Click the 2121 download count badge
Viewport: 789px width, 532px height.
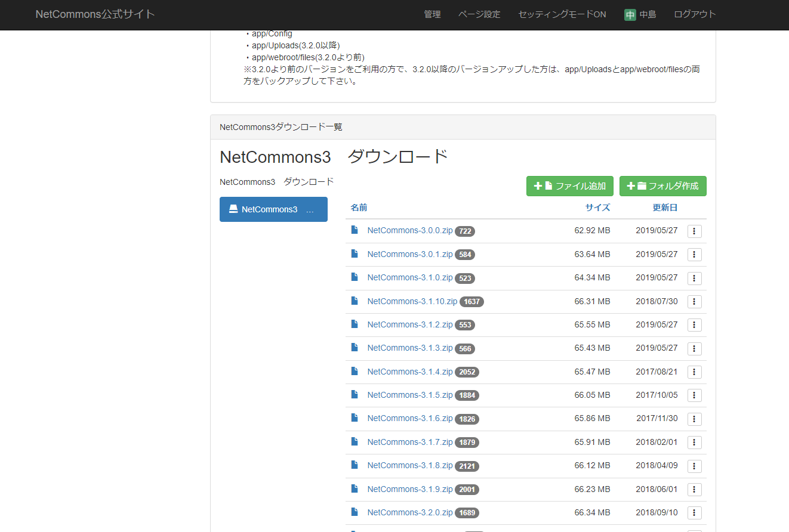pyautogui.click(x=467, y=466)
